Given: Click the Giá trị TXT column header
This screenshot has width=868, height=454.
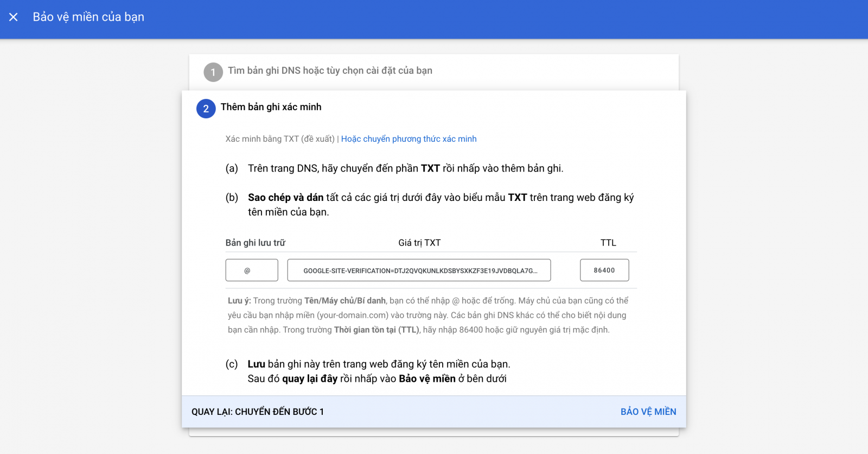Looking at the screenshot, I should 419,243.
